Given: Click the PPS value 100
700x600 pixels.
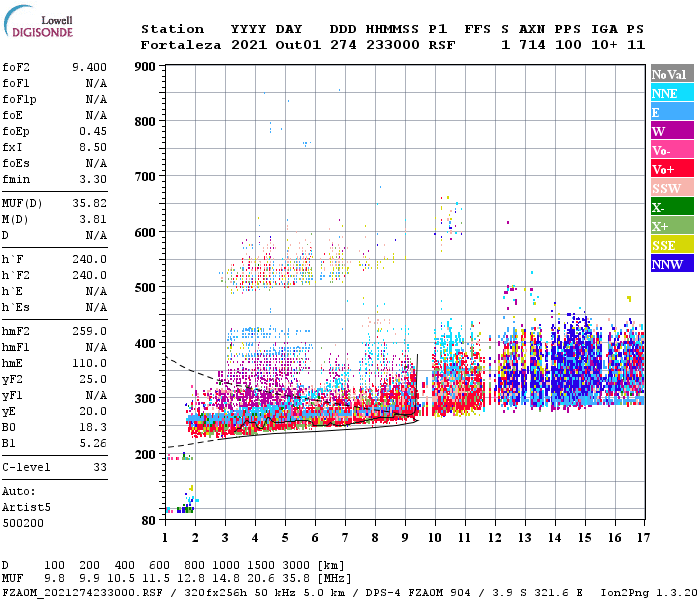Looking at the screenshot, I should [568, 45].
